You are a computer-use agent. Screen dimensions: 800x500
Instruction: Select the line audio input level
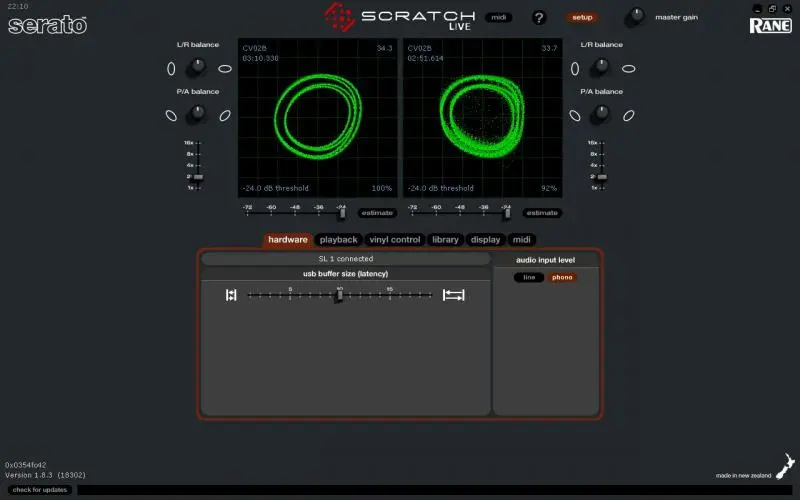(x=529, y=277)
